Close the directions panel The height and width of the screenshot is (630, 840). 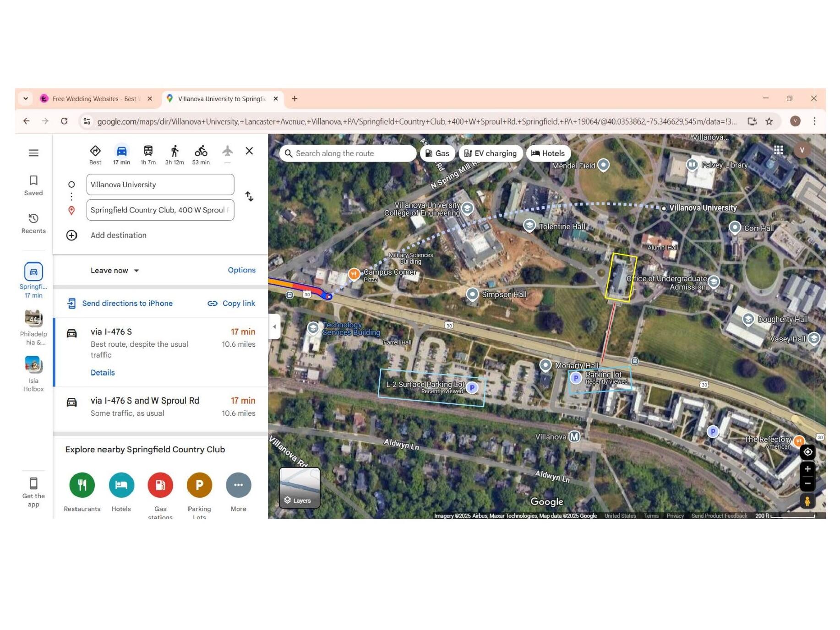[249, 151]
